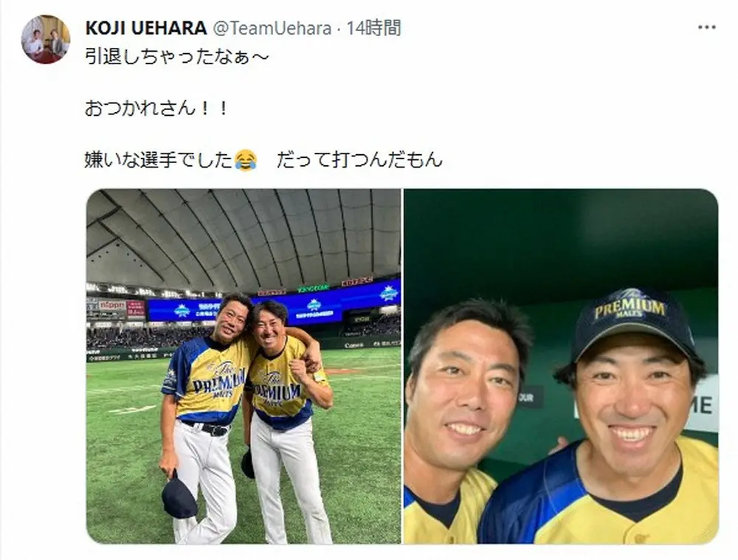Image resolution: width=738 pixels, height=560 pixels.
Task: Click the text だって打つんだもん
Action: 359,160
